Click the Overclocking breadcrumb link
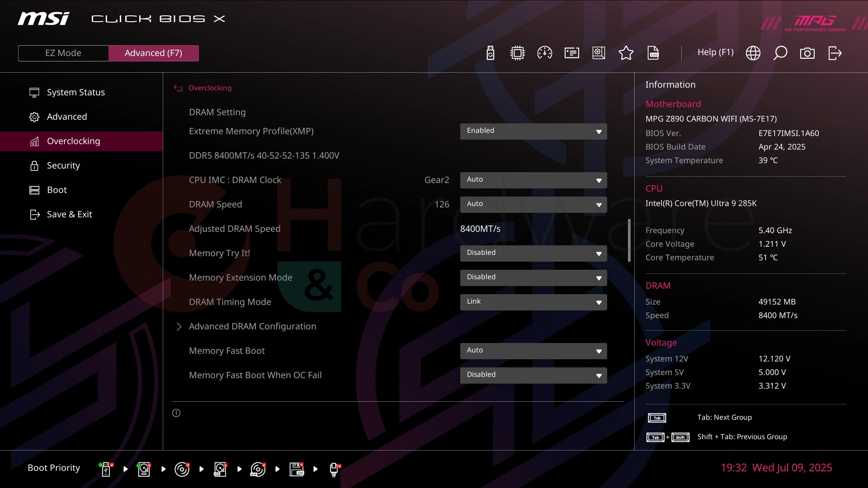 [210, 88]
